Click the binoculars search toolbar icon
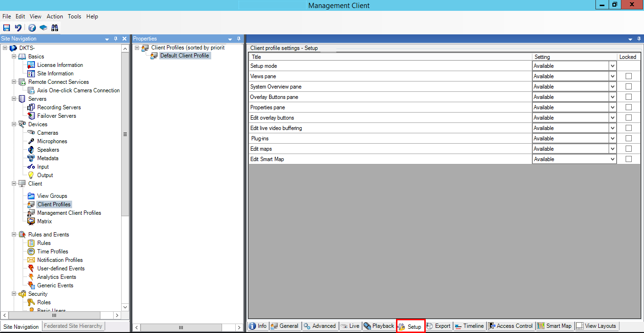This screenshot has height=333, width=644. [55, 27]
